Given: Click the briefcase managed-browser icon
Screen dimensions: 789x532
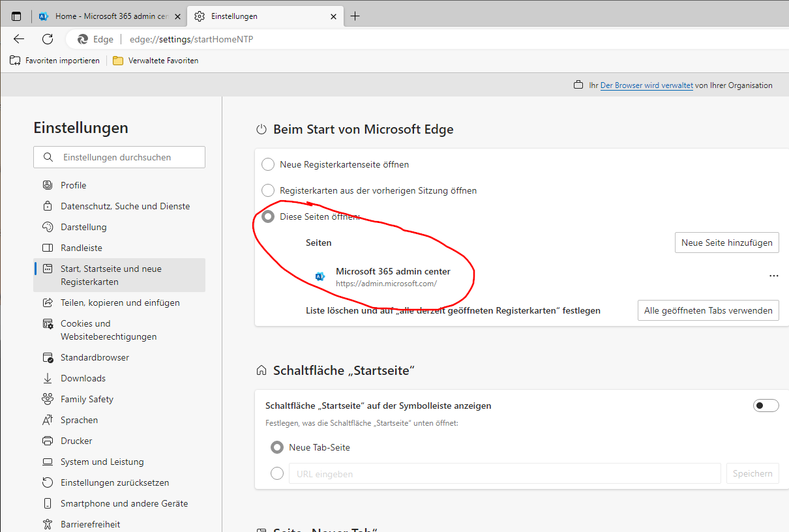Looking at the screenshot, I should point(578,85).
